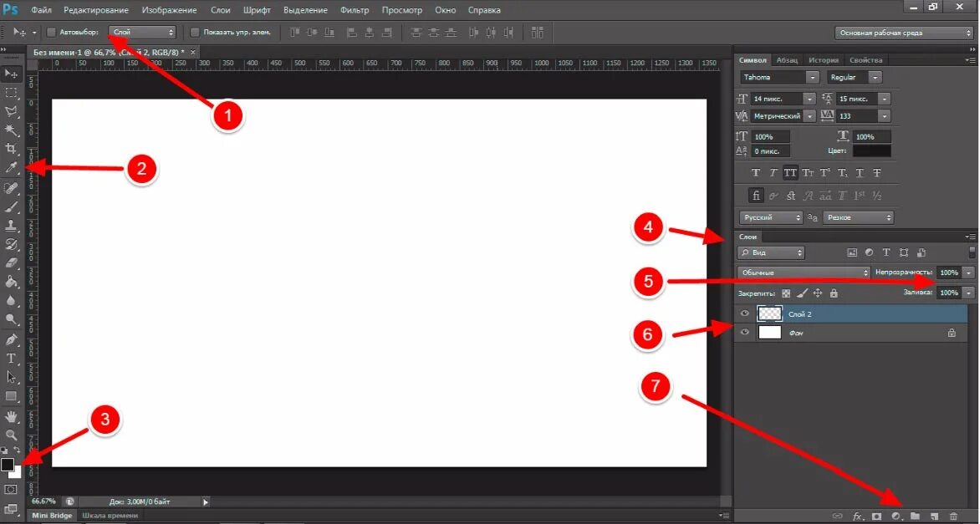The width and height of the screenshot is (980, 524).
Task: Create a new layer via icon
Action: (934, 516)
